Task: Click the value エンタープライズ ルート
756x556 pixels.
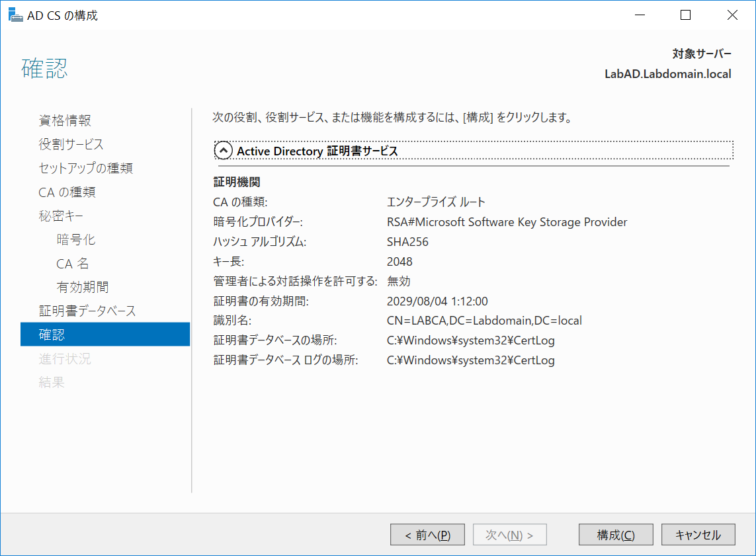Action: pos(436,202)
